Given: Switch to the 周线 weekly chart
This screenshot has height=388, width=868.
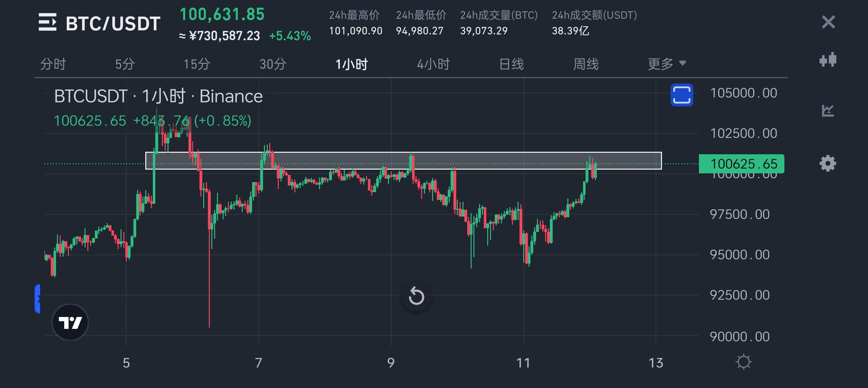Looking at the screenshot, I should point(586,64).
